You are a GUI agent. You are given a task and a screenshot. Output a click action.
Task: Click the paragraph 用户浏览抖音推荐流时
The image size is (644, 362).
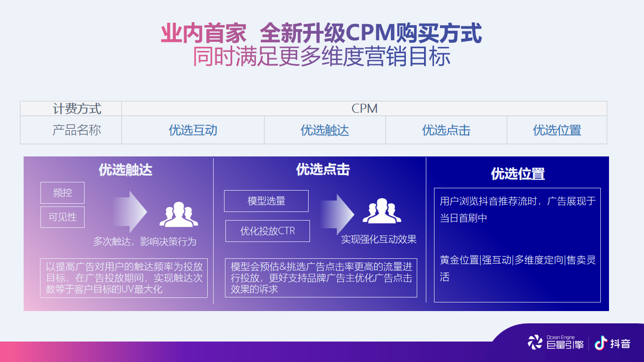pyautogui.click(x=518, y=210)
